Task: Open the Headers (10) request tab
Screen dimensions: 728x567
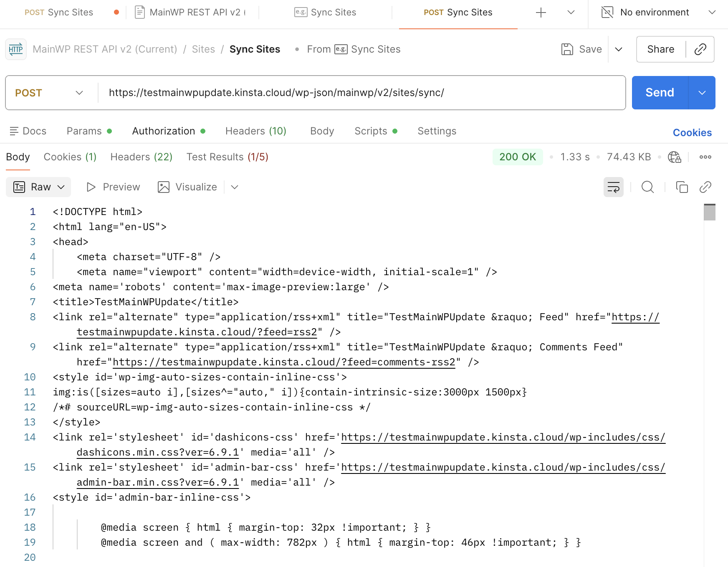Action: (x=255, y=131)
